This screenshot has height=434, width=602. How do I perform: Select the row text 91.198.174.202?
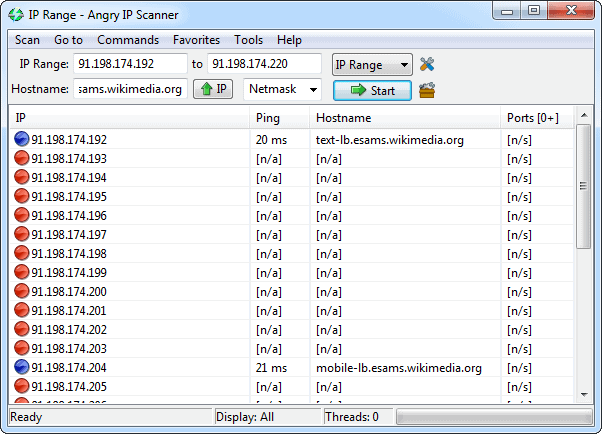69,330
